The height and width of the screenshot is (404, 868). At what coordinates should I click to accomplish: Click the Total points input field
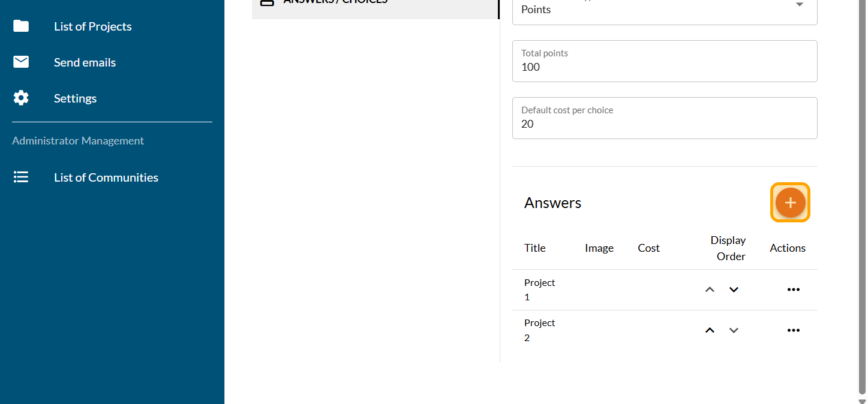(x=664, y=67)
